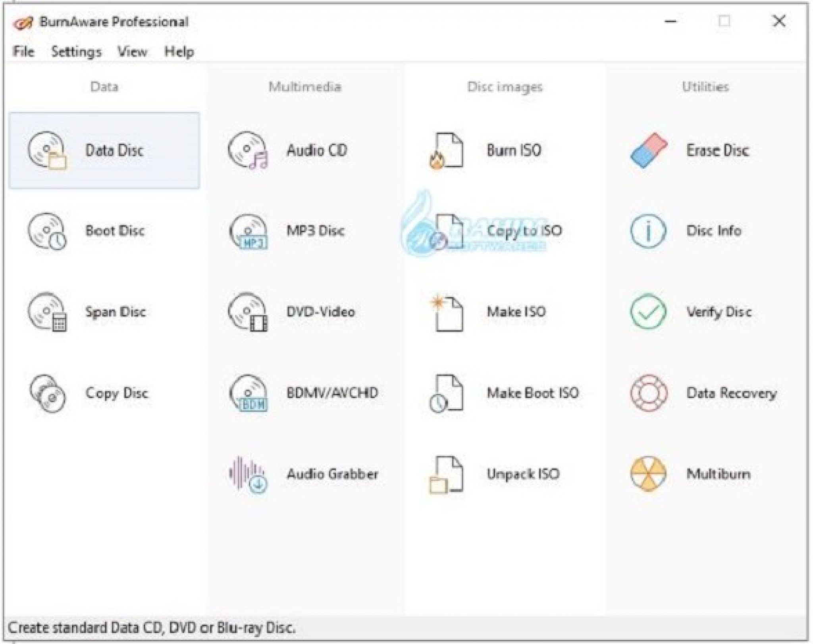The width and height of the screenshot is (813, 644).
Task: Select the Span Disc icon
Action: pyautogui.click(x=47, y=312)
